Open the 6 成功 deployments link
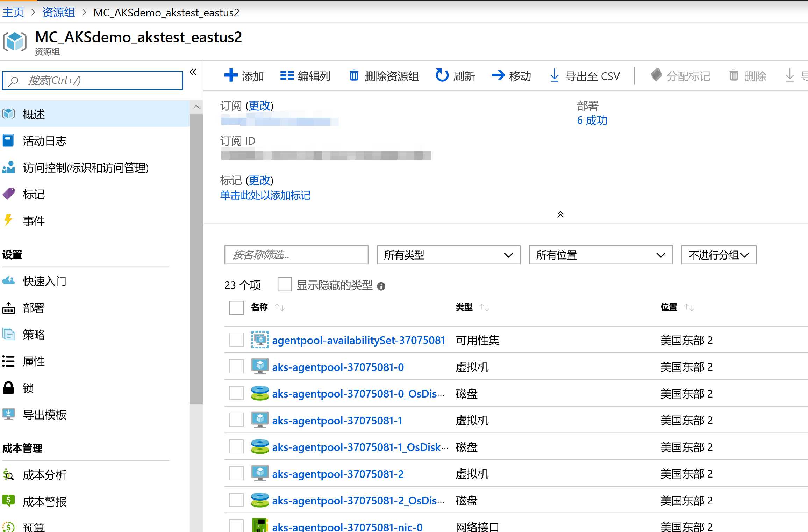808x532 pixels. [592, 121]
